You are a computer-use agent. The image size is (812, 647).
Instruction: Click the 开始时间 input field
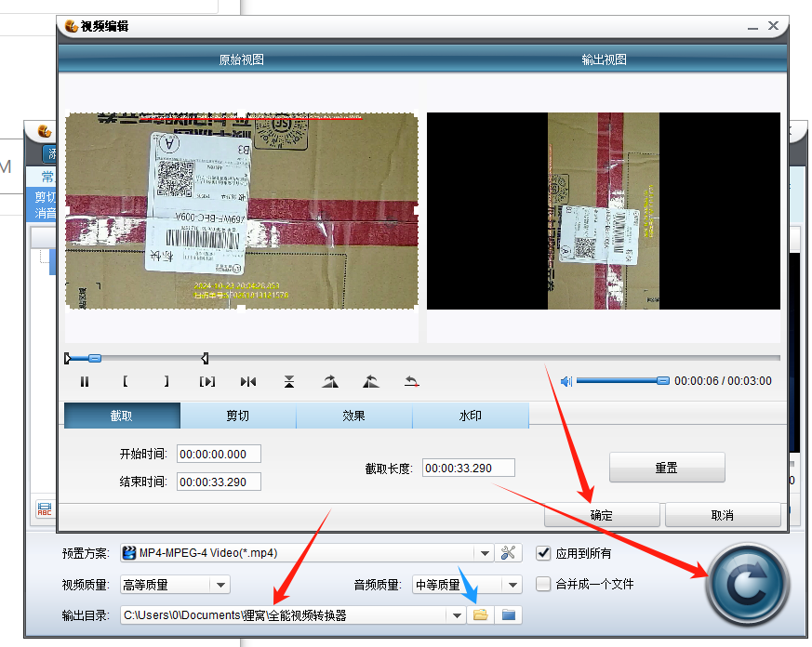tap(219, 454)
